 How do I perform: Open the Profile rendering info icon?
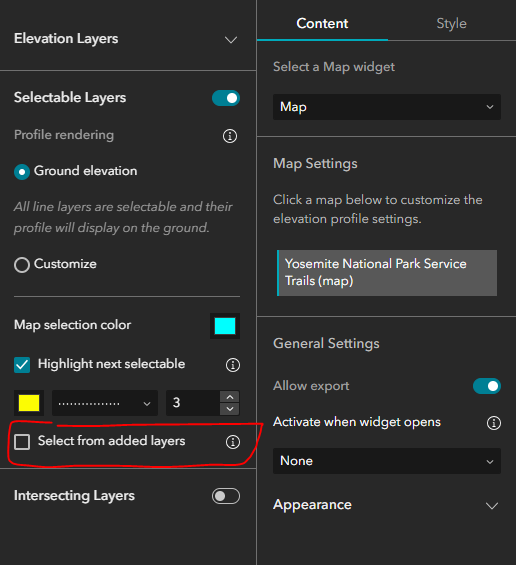tap(230, 136)
